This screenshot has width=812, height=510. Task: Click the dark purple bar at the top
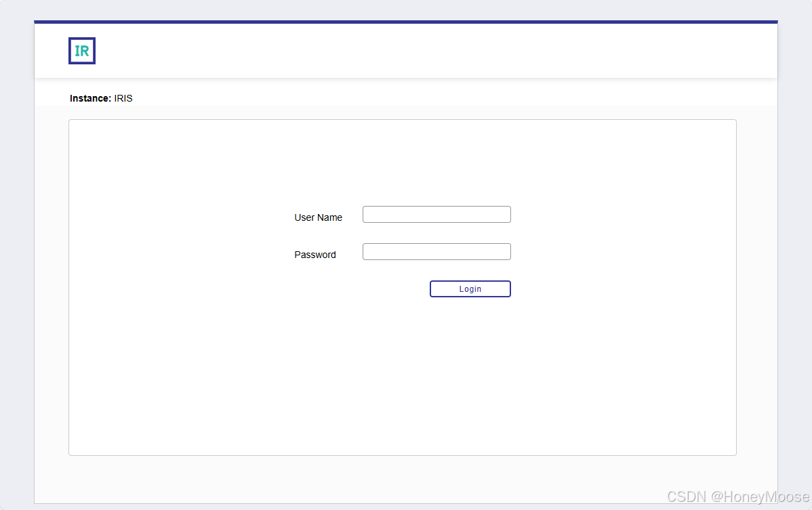point(406,22)
